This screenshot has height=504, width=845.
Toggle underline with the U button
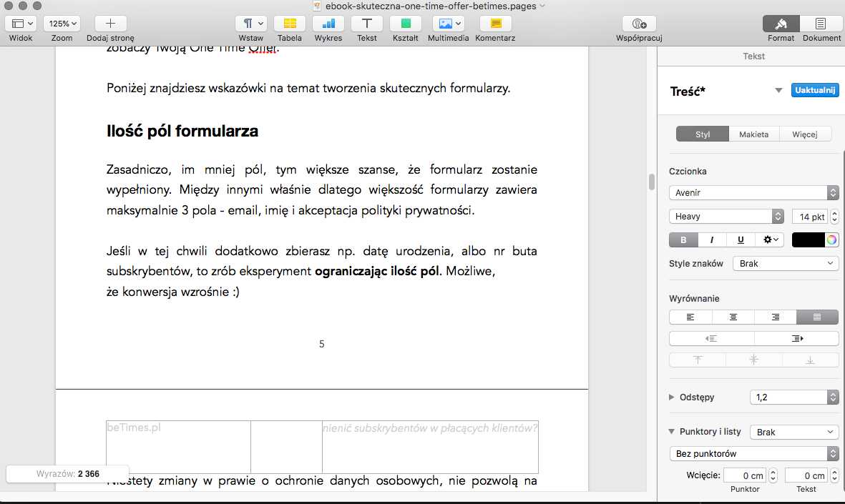tap(741, 239)
